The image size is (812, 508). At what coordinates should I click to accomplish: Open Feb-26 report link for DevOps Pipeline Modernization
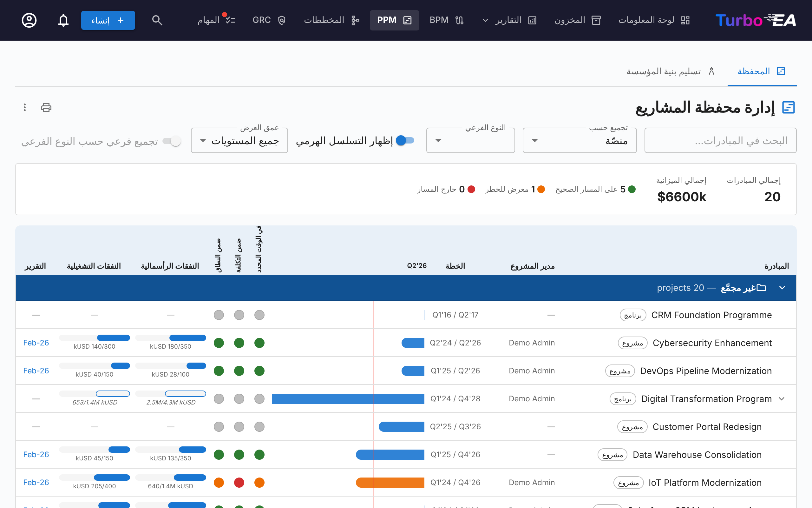pos(36,371)
